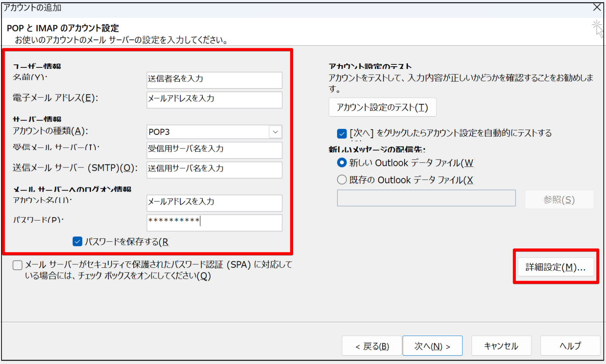Click 次へ(N) > to continue
The image size is (606, 364).
pos(432,346)
